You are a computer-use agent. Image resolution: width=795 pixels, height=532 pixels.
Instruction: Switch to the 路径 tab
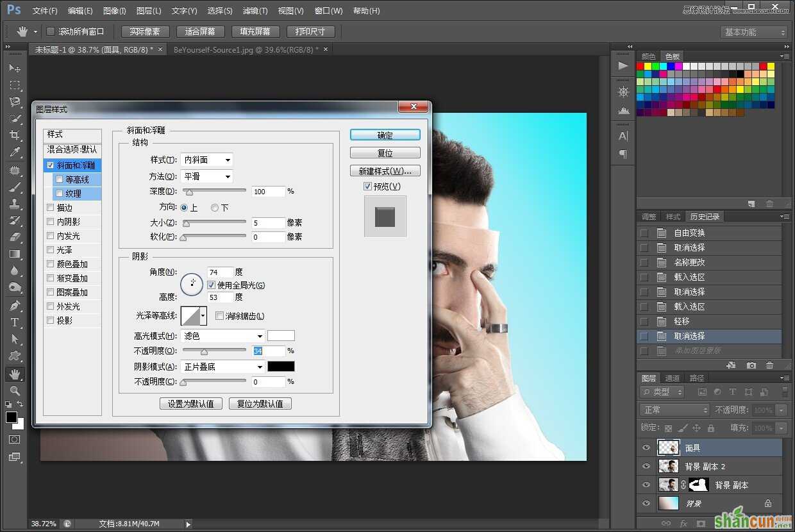(697, 378)
